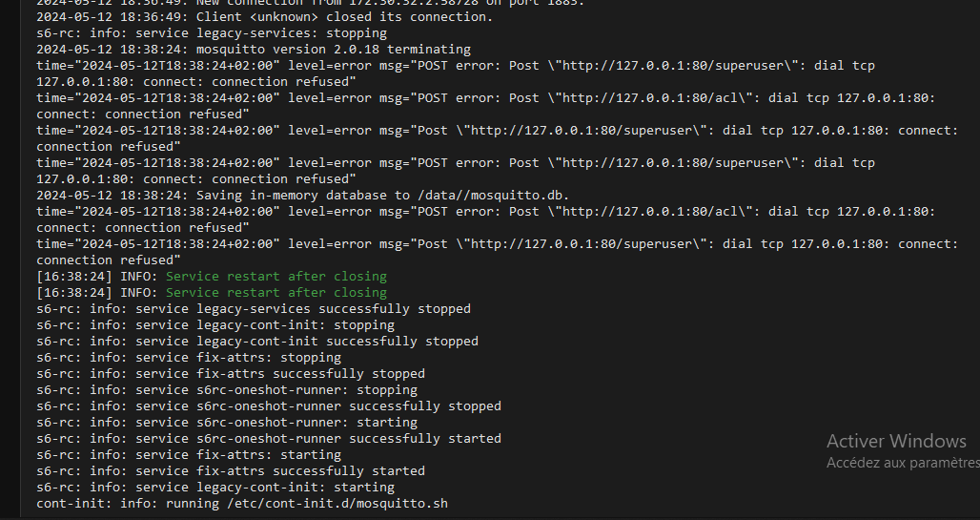The height and width of the screenshot is (520, 980).
Task: Select the "fix-attrs: starting" log line
Action: click(x=189, y=455)
